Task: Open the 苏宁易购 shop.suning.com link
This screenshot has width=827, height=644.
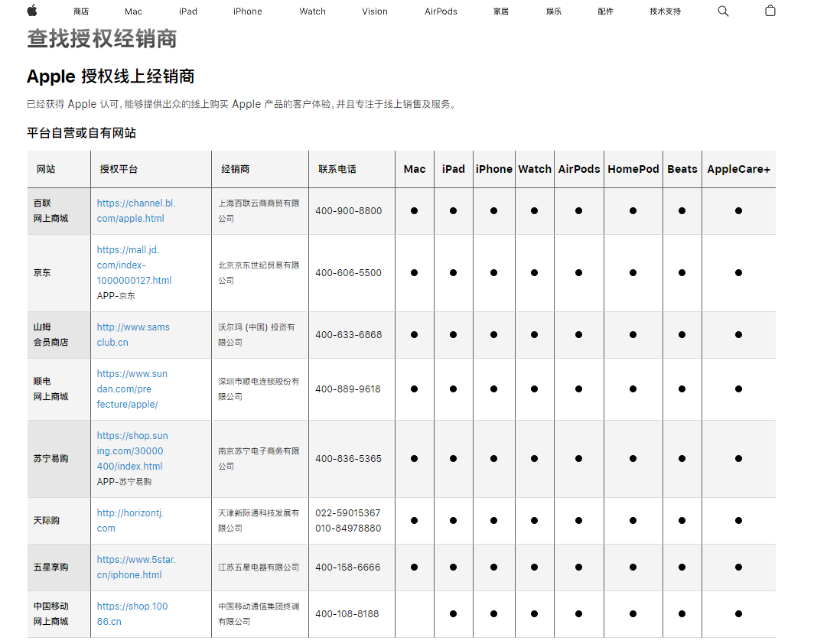Action: 132,450
